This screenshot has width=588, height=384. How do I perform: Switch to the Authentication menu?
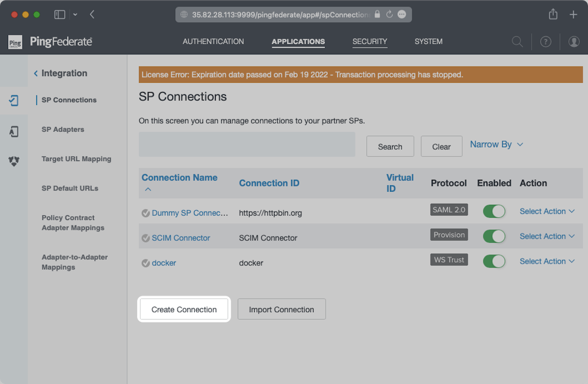213,41
